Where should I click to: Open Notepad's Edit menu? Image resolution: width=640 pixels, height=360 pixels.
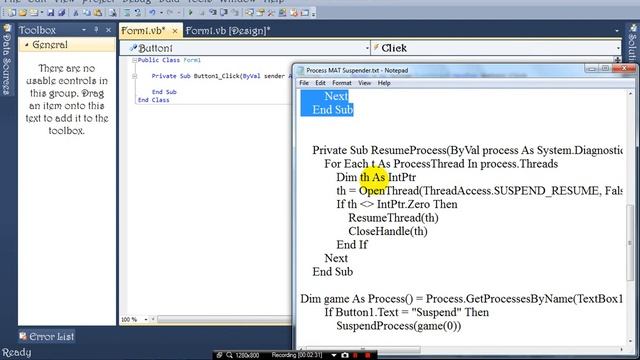[x=320, y=83]
